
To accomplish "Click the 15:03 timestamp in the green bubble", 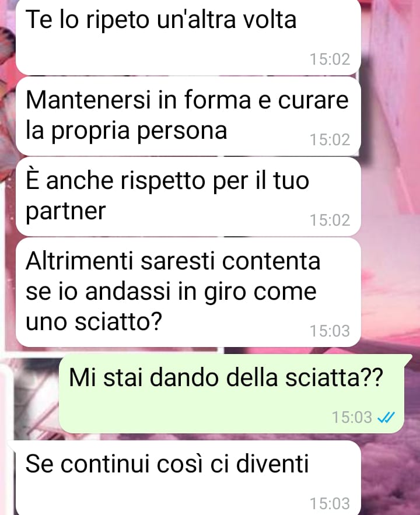I will click(352, 418).
